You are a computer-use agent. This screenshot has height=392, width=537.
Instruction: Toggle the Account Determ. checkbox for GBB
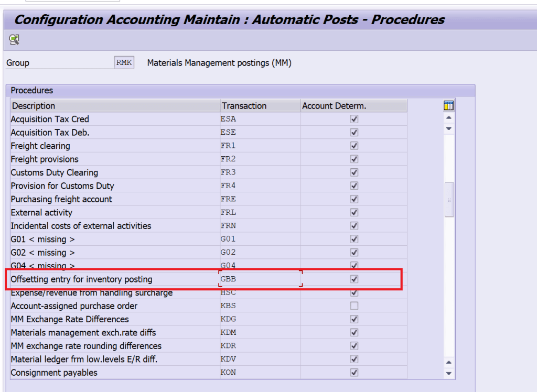(354, 279)
